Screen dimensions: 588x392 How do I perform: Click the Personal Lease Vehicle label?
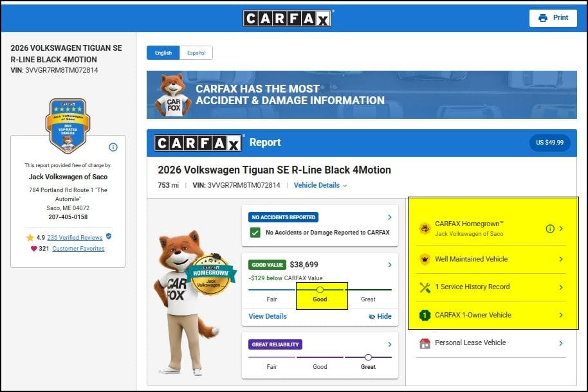(470, 343)
